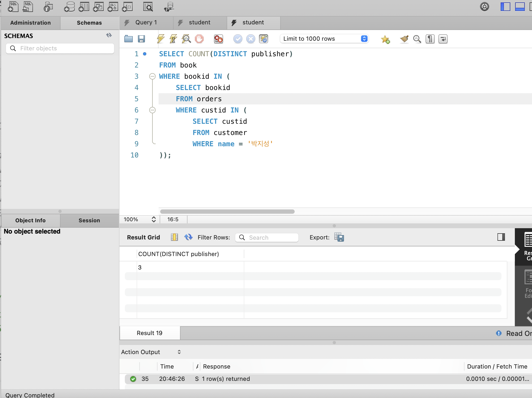The image size is (532, 398).
Task: Click the Result 19 tab
Action: 149,333
